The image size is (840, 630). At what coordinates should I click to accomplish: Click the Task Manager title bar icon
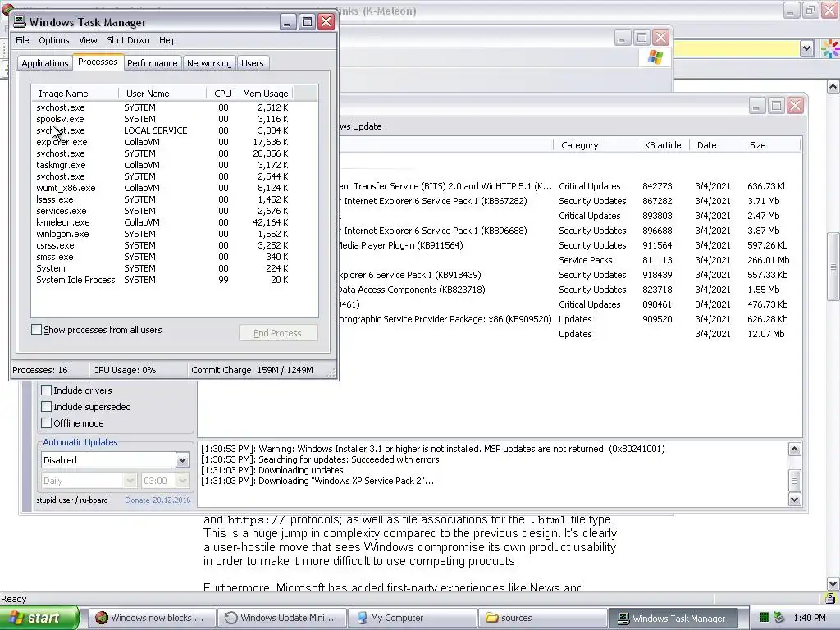click(x=20, y=21)
